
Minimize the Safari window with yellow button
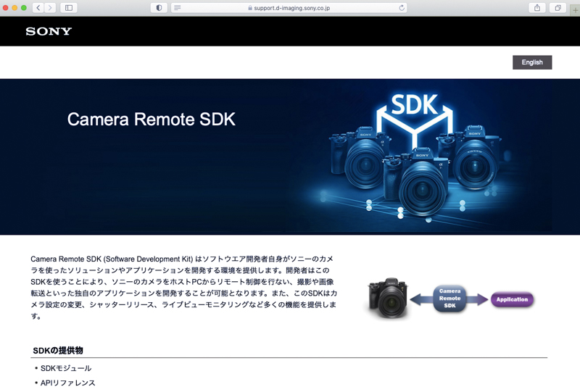[14, 8]
